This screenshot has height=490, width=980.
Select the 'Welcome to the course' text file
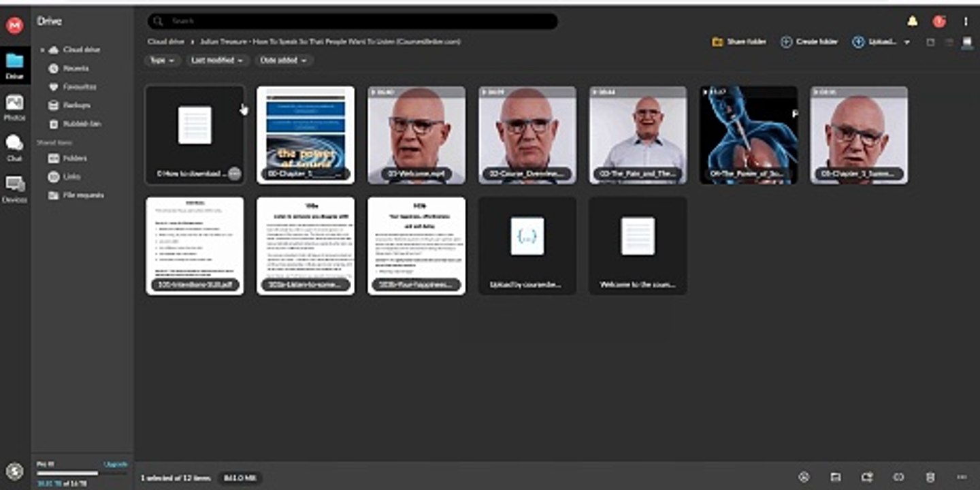click(x=638, y=246)
